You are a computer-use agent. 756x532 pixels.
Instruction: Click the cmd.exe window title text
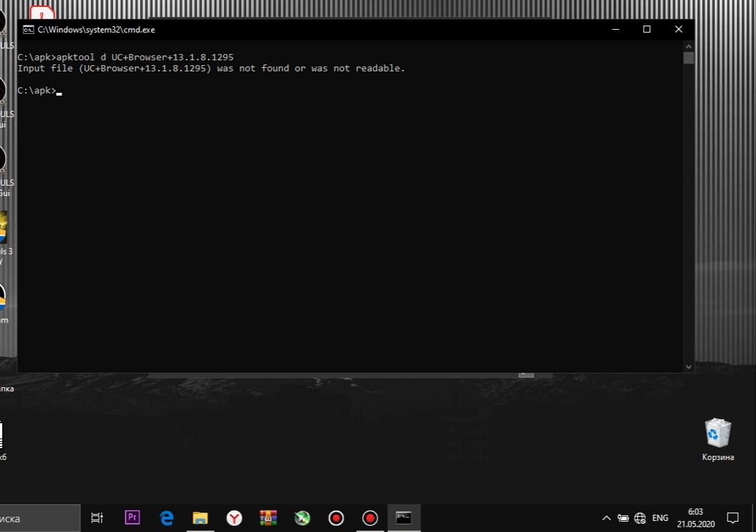pyautogui.click(x=96, y=30)
